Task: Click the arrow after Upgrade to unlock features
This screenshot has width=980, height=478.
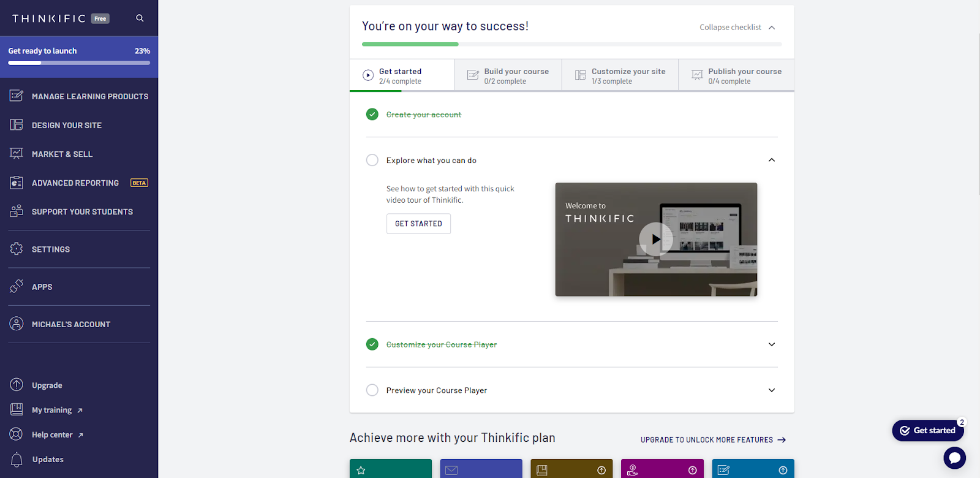Action: (x=782, y=440)
